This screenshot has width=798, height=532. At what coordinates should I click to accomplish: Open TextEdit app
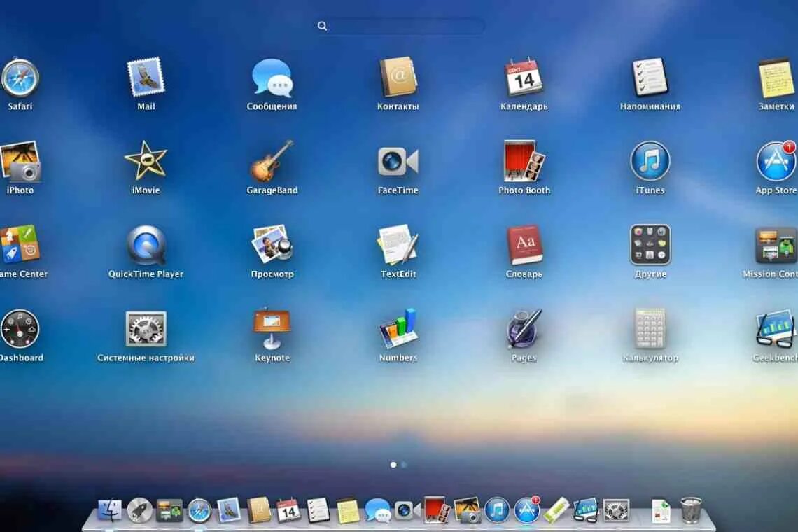(x=398, y=245)
